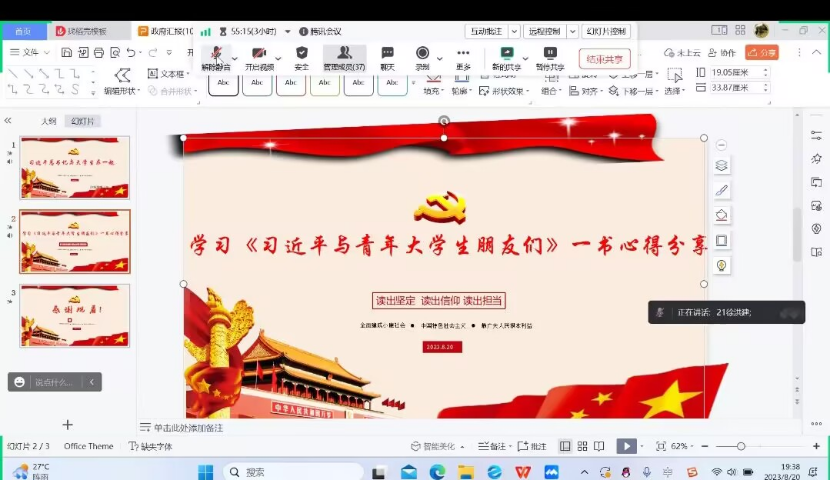This screenshot has width=830, height=480.
Task: Turn on video with 开启视频 button
Action: 259,56
